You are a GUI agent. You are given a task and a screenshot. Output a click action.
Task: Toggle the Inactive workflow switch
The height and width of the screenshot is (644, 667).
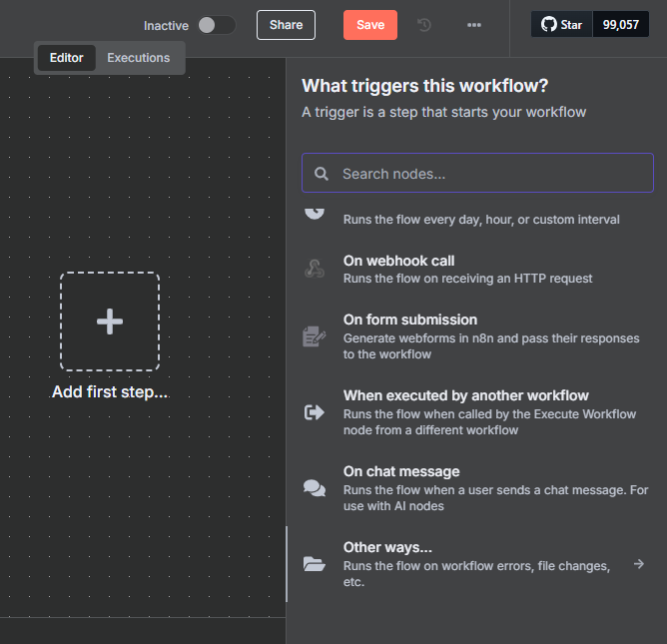(217, 25)
